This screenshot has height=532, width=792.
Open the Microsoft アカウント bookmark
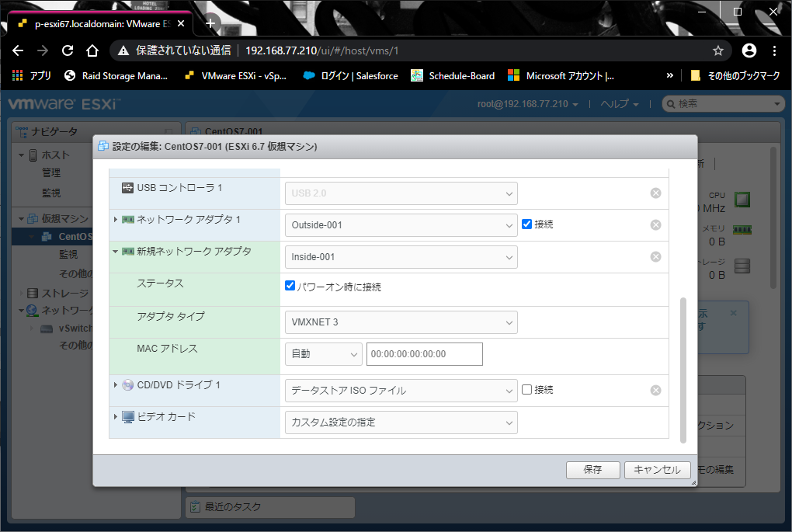tap(561, 76)
